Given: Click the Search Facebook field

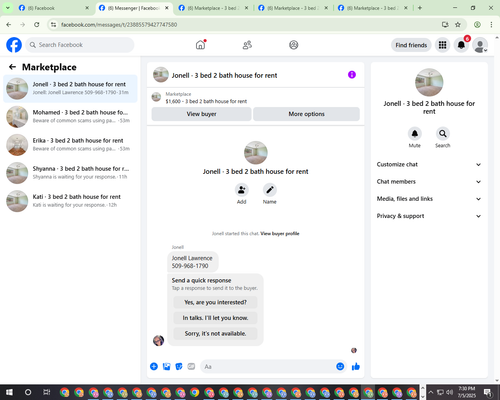Looking at the screenshot, I should (80, 45).
